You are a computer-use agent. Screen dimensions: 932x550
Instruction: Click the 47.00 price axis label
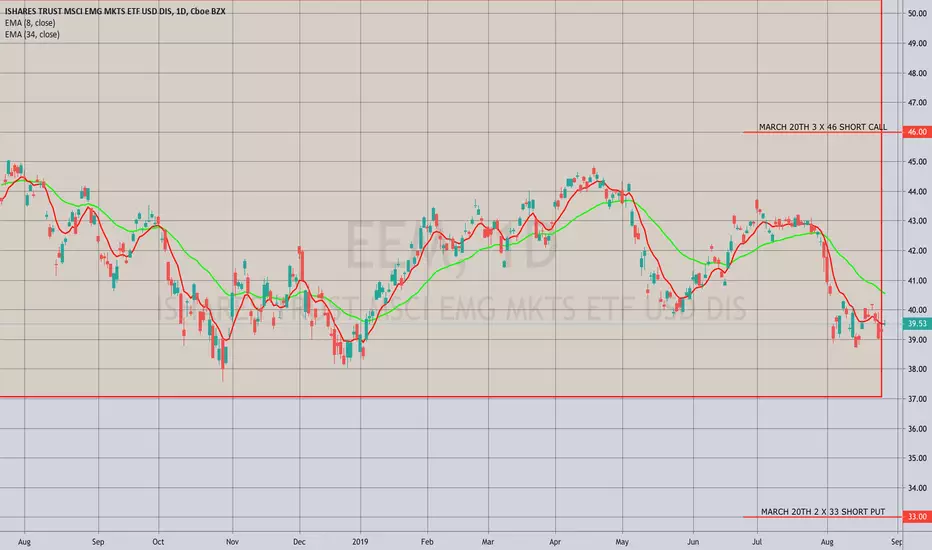[917, 103]
